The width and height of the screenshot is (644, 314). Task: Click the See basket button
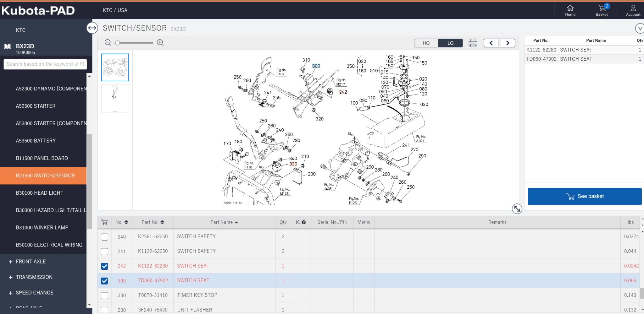585,196
